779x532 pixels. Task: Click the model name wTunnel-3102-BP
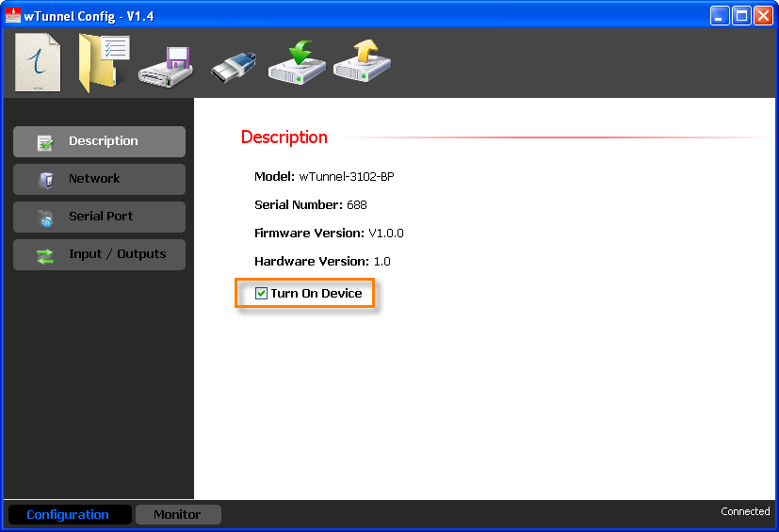point(346,177)
